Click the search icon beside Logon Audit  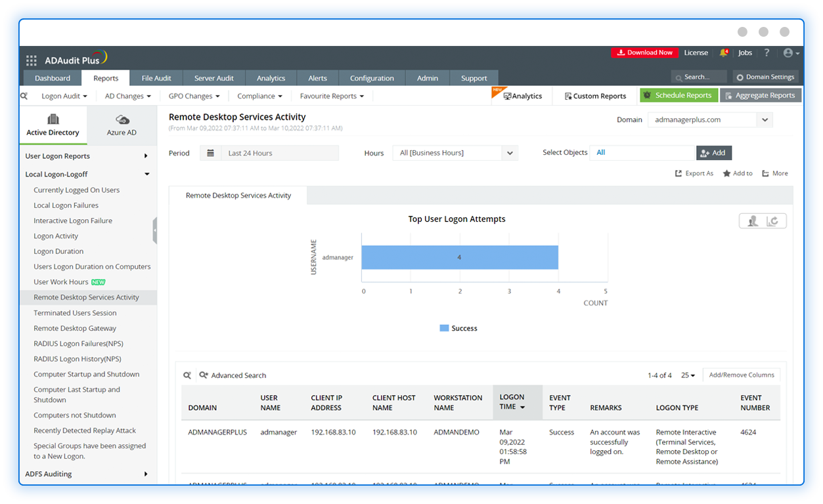pyautogui.click(x=24, y=96)
